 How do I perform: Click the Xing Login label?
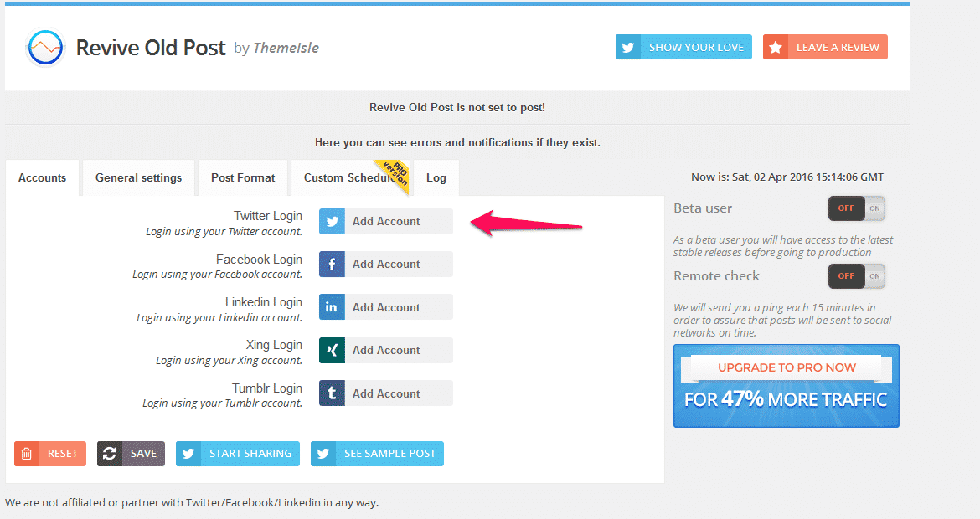click(274, 345)
